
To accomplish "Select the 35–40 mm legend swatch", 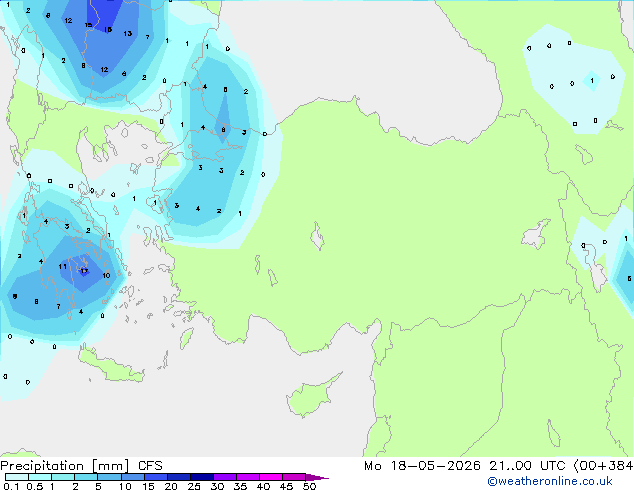I will coord(247,477).
